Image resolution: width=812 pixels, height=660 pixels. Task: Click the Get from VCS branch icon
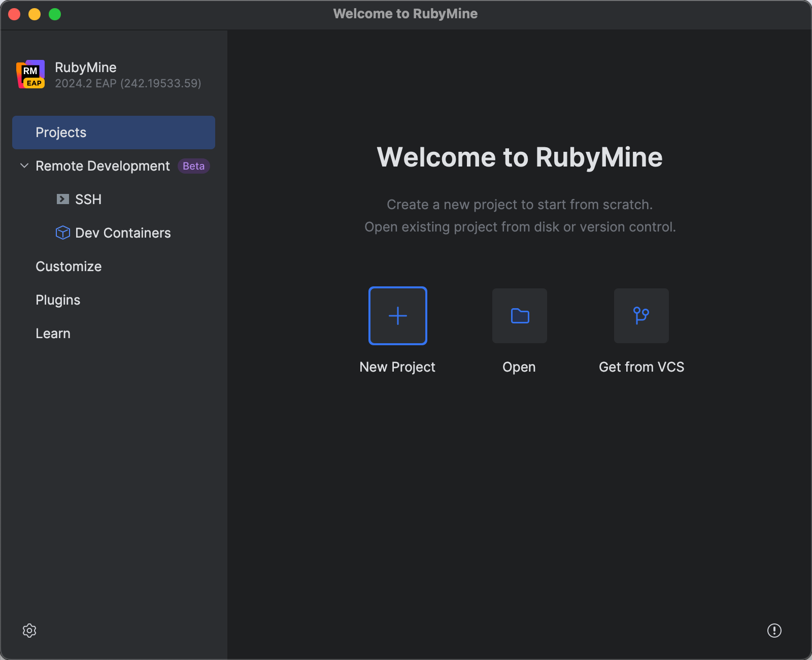(x=641, y=315)
